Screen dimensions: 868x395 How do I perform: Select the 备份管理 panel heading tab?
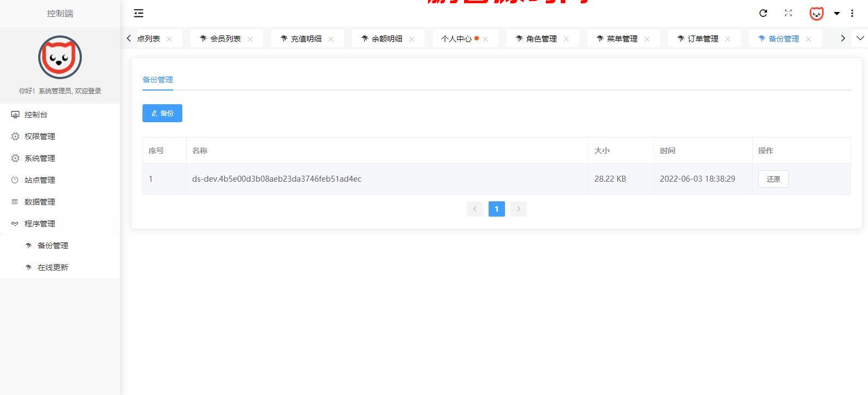(158, 80)
